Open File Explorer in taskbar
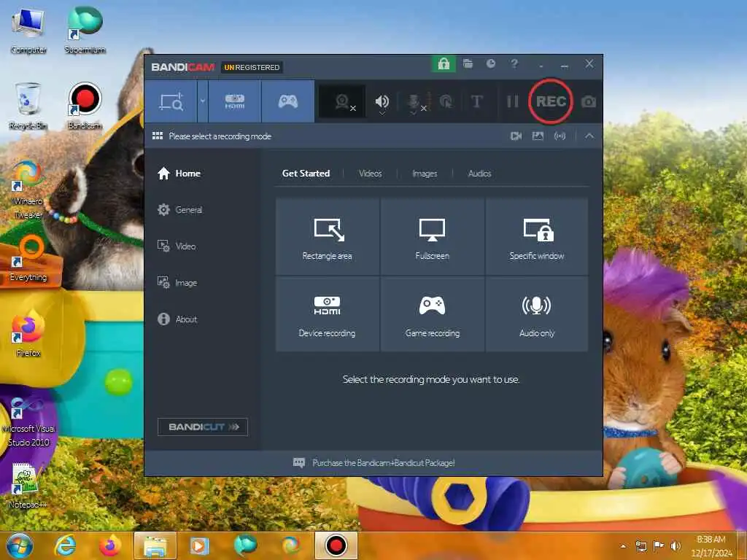Viewport: 747px width, 560px height. click(x=155, y=545)
